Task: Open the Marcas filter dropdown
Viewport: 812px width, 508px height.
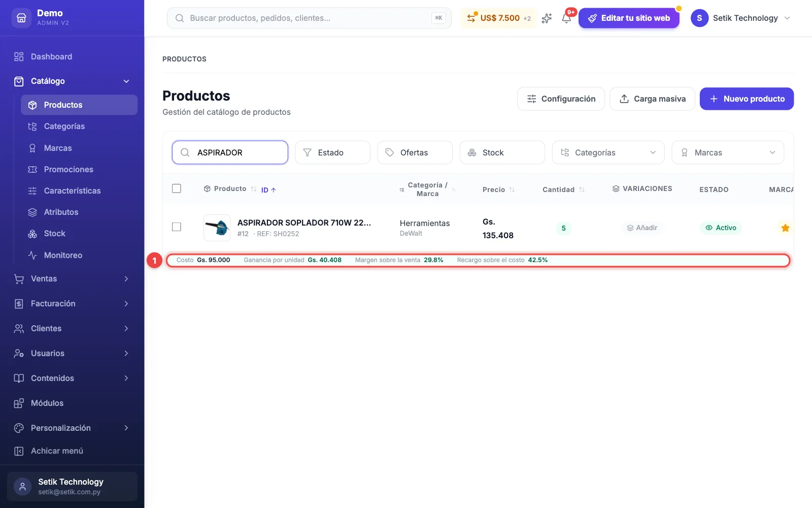Action: coord(728,152)
